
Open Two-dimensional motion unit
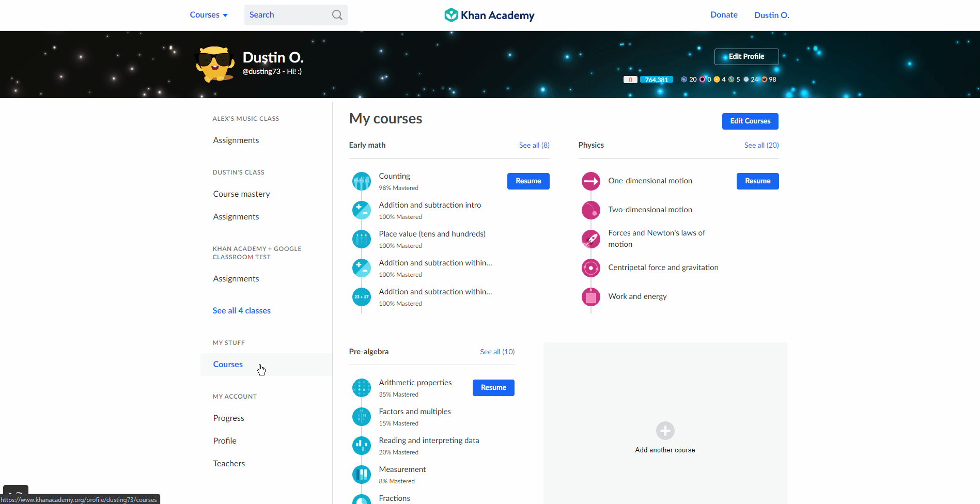(650, 210)
